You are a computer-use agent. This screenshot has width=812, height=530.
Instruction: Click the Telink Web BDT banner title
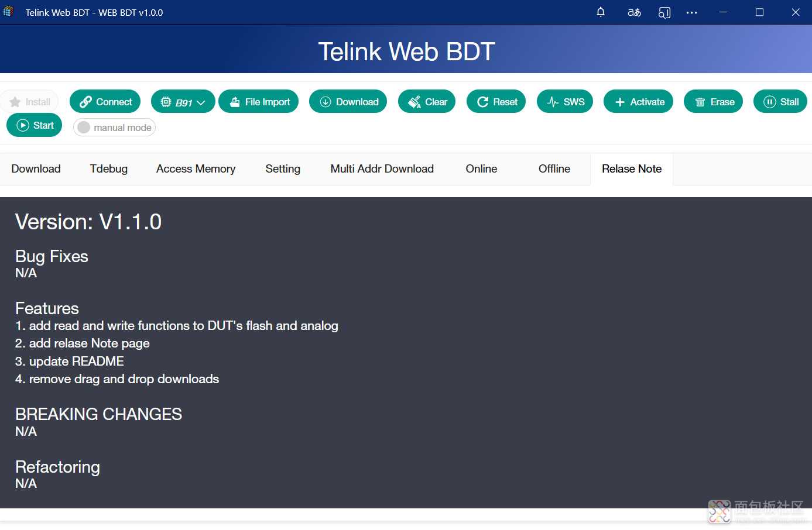coord(406,51)
